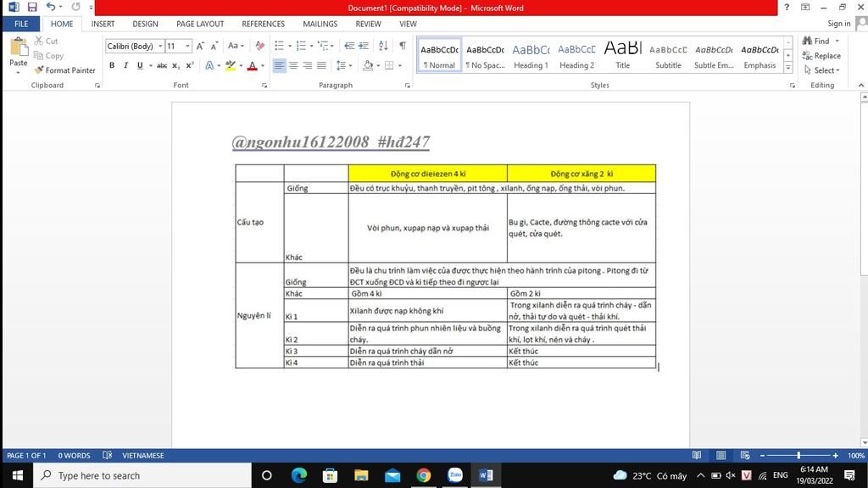Justify the paragraph text
Image resolution: width=868 pixels, height=488 pixels.
pos(321,65)
